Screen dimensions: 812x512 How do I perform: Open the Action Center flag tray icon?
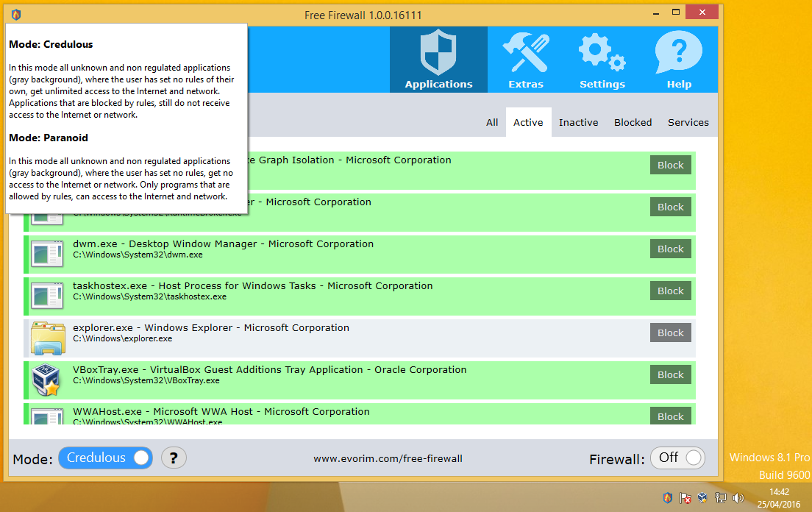pos(685,498)
